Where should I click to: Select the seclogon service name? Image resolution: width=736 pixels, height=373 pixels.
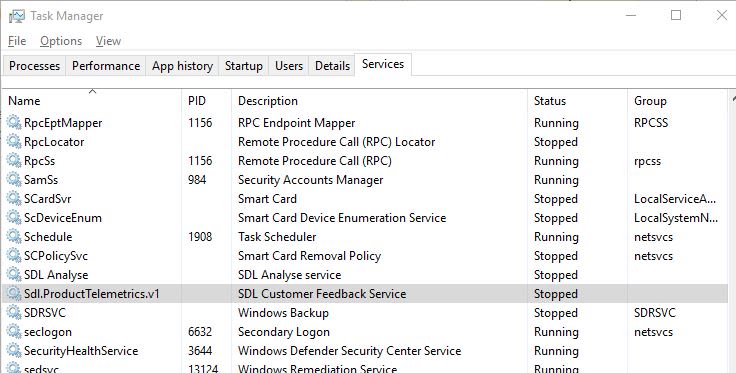click(x=48, y=332)
